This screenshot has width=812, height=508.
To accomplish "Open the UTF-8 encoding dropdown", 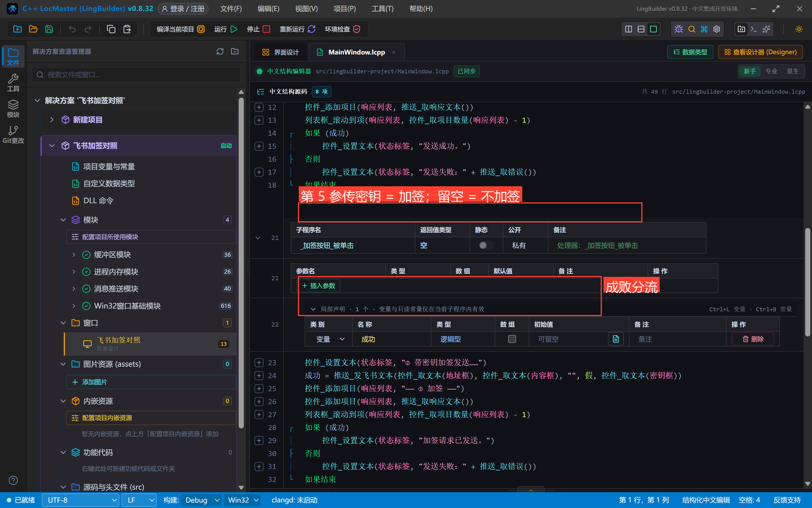I will [80, 500].
